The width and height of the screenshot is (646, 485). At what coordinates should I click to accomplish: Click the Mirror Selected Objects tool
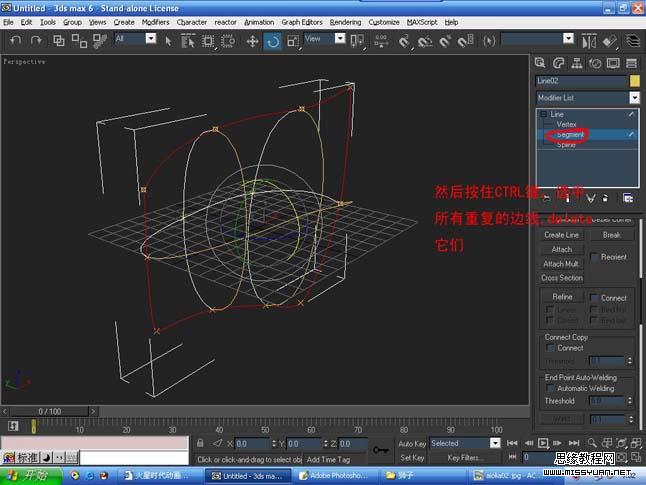point(589,41)
